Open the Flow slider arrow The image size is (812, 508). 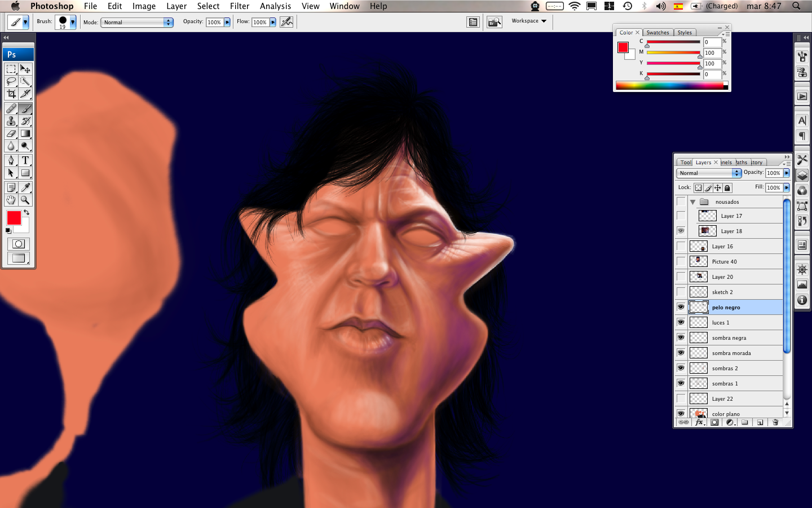point(273,23)
